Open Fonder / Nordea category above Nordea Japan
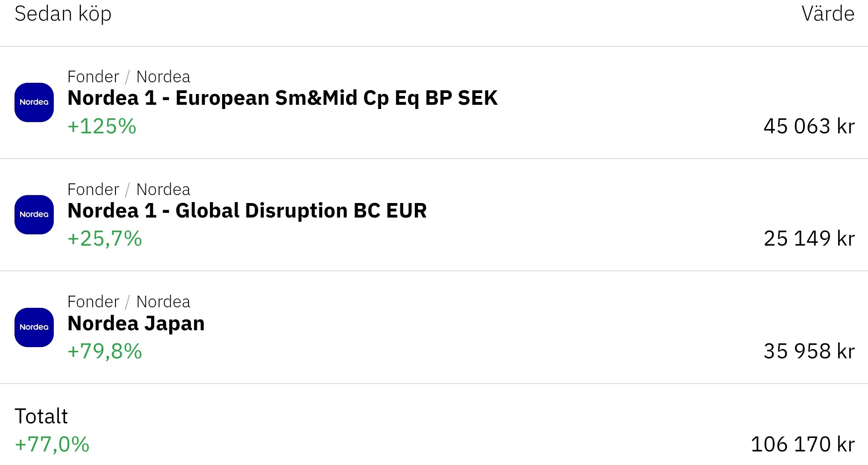The width and height of the screenshot is (868, 465). tap(129, 302)
